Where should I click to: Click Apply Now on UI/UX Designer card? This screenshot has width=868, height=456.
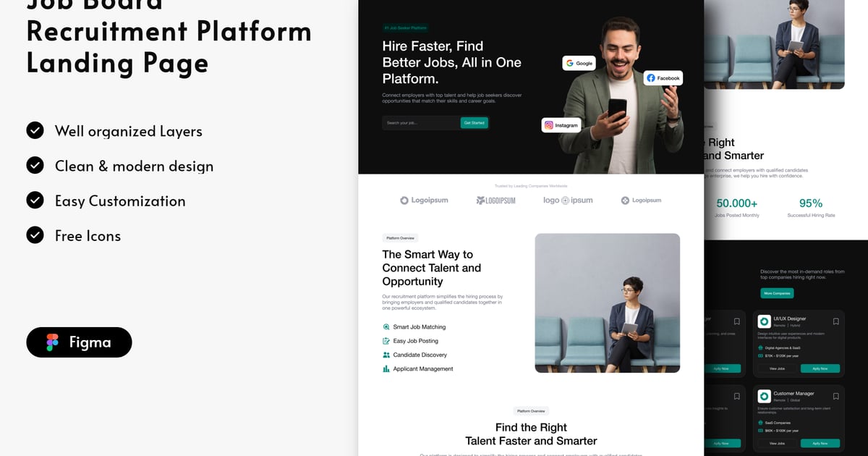[x=820, y=368]
